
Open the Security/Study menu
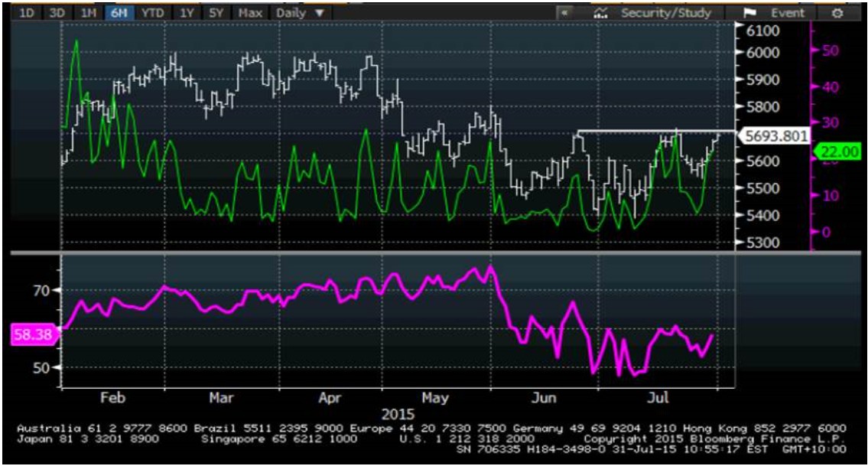point(665,13)
